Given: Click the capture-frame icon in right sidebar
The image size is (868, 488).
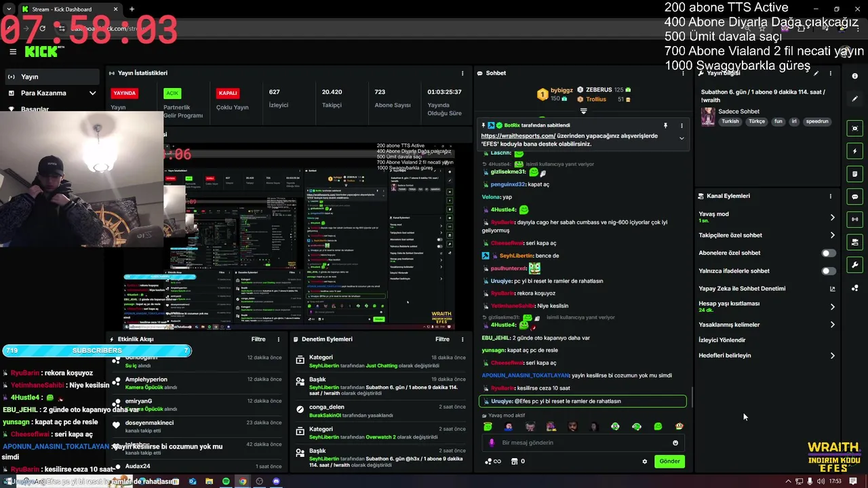Looking at the screenshot, I should pos(854,128).
